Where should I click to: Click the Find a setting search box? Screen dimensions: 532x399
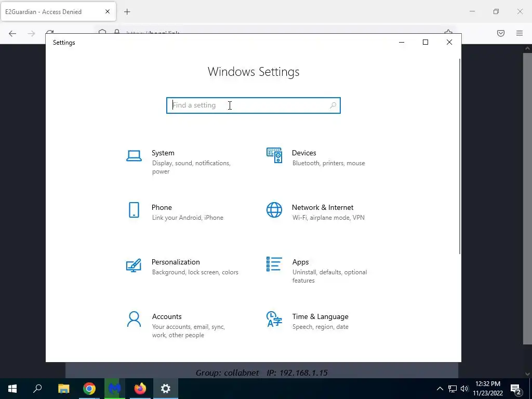point(253,105)
